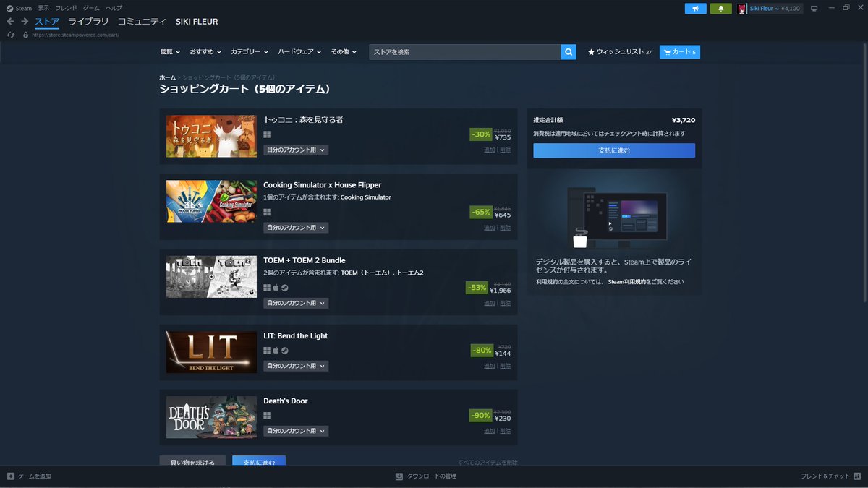
Task: Open 自分のアカウント用 dropdown for TOEM bundle
Action: click(x=296, y=303)
